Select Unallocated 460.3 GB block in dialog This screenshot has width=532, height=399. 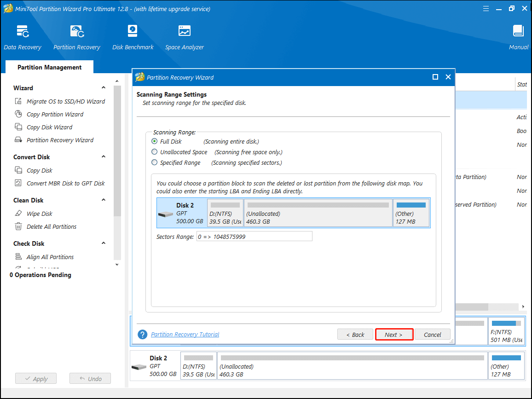(318, 213)
